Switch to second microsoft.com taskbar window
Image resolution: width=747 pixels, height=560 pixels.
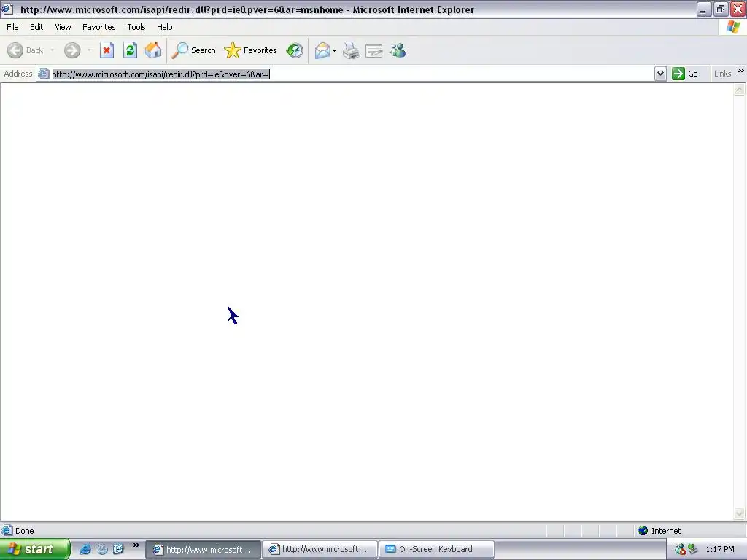(x=320, y=550)
